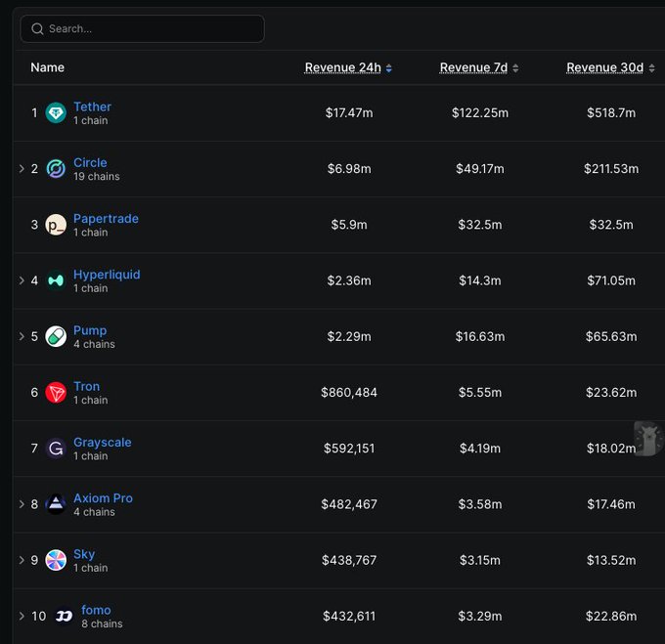
Task: Select Tether's $122.25m 7d revenue
Action: pyautogui.click(x=480, y=112)
